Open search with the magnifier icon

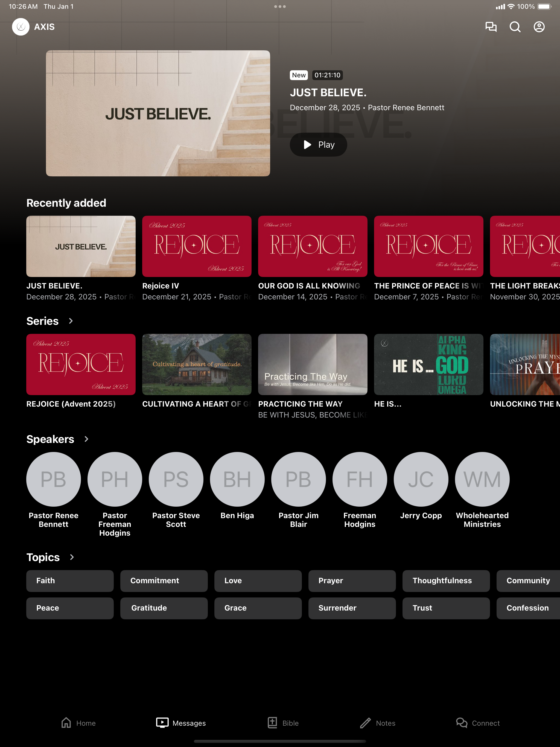(515, 27)
